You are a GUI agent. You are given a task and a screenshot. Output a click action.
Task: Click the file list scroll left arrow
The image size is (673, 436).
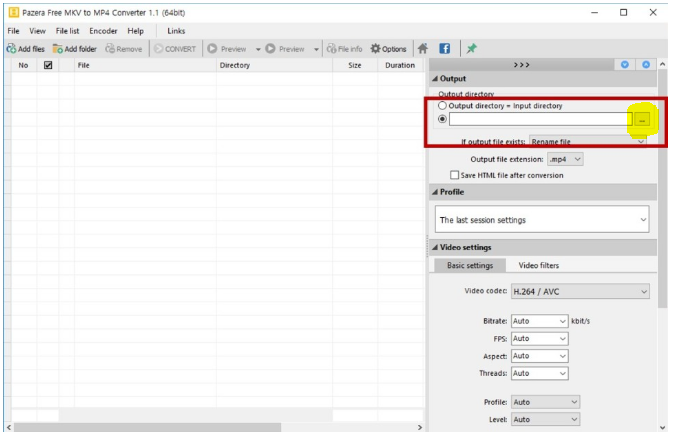(9, 427)
